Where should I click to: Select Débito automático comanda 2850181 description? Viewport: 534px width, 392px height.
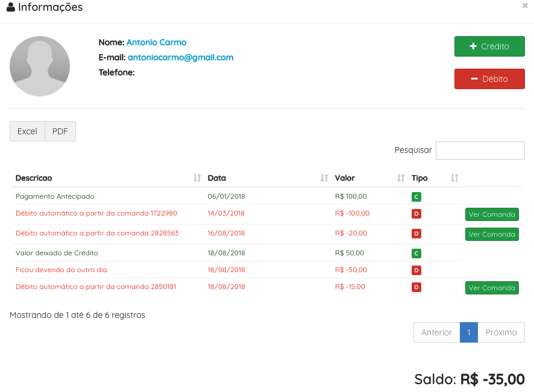pos(96,287)
